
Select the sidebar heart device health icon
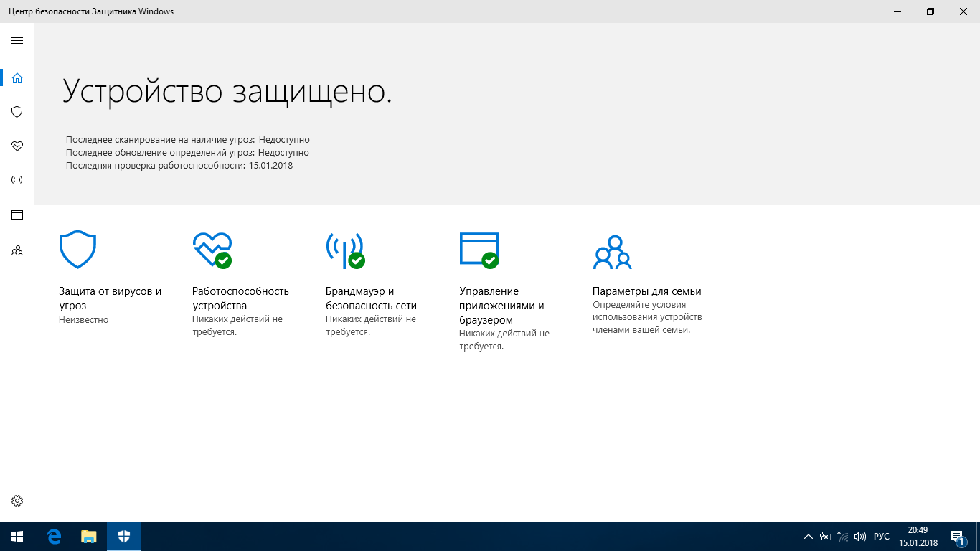pos(17,146)
